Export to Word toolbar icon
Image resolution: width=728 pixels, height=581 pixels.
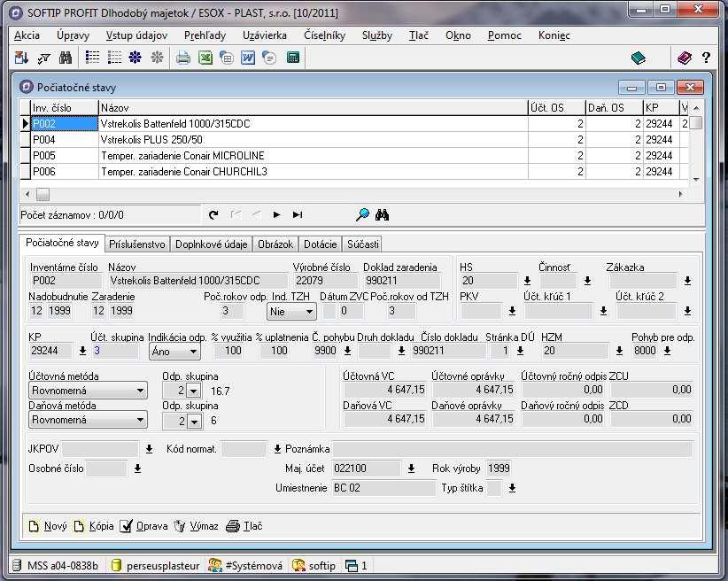[x=248, y=58]
